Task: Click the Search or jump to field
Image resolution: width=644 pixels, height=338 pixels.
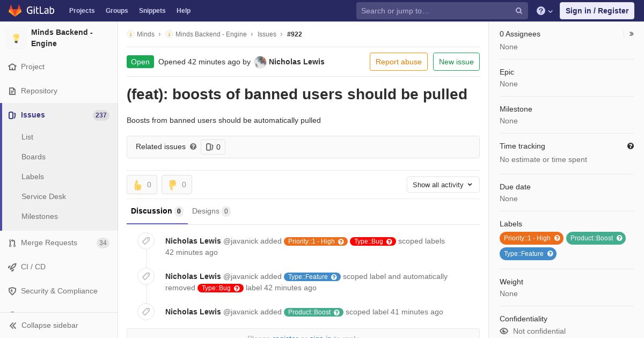Action: [436, 11]
